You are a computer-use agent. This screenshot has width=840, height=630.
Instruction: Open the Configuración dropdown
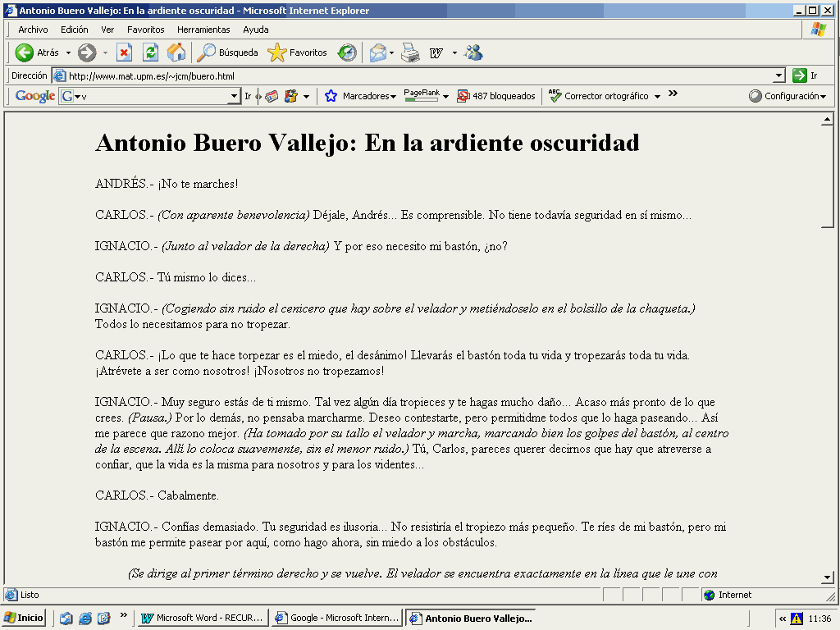coord(787,96)
